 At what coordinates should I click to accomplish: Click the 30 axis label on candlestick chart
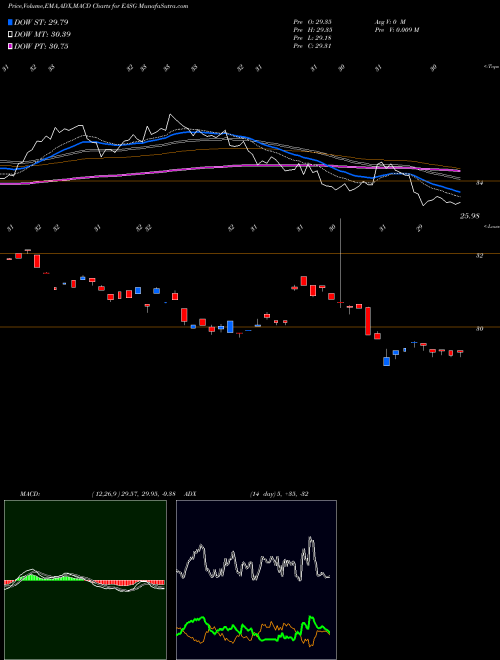click(x=479, y=329)
